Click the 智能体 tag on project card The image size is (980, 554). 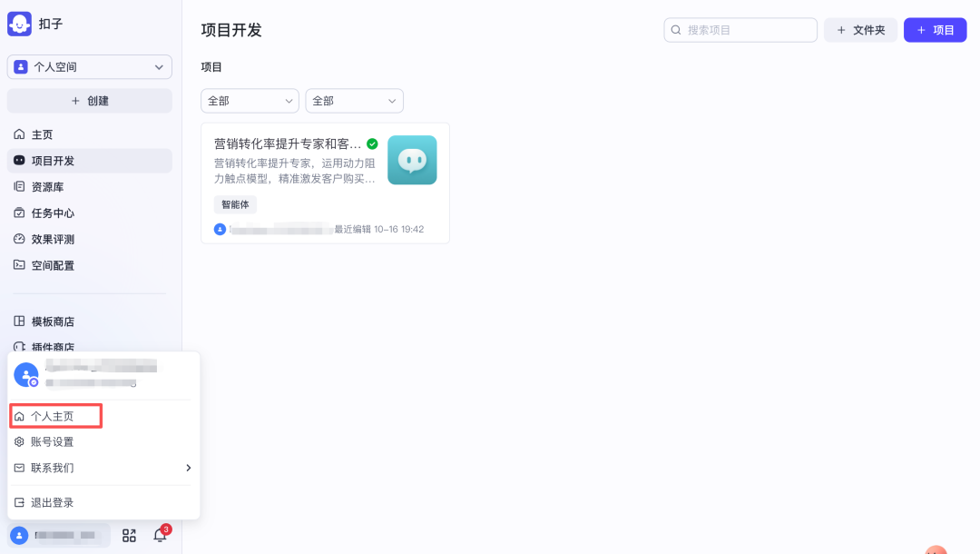[x=235, y=204]
